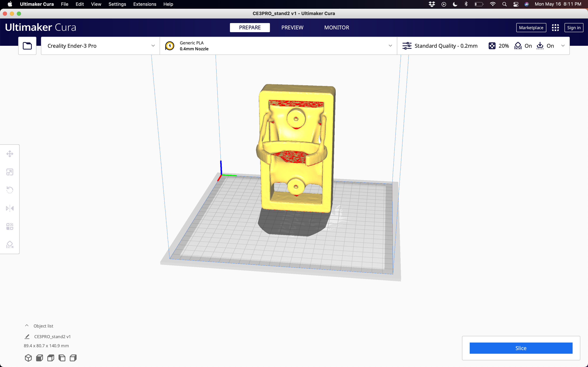Open Per Model Settings tool

(x=10, y=226)
